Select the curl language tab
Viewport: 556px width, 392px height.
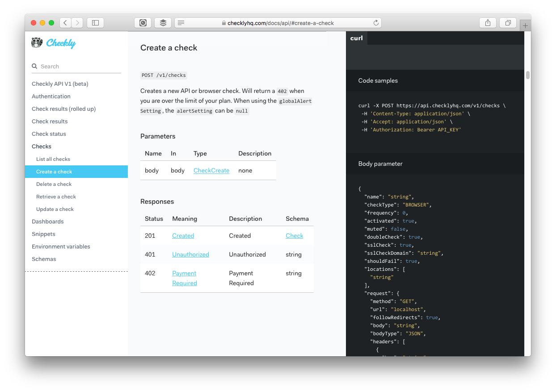tap(357, 38)
